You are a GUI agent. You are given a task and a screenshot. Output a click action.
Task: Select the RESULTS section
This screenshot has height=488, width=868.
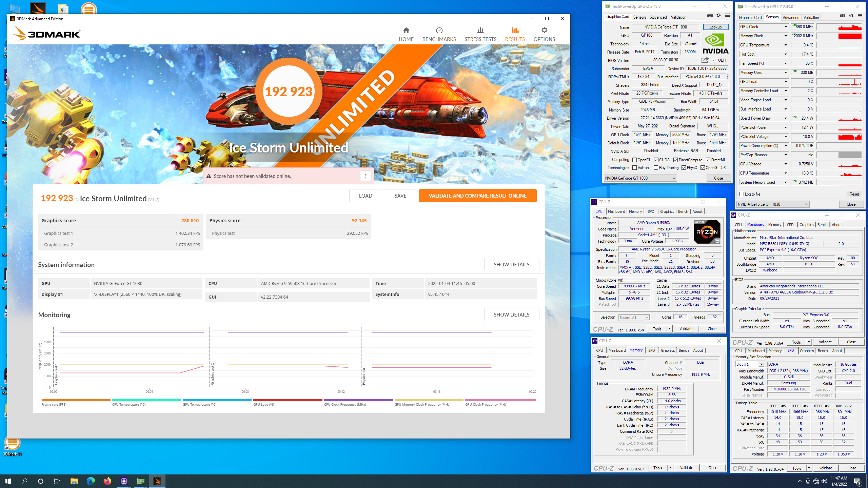515,34
